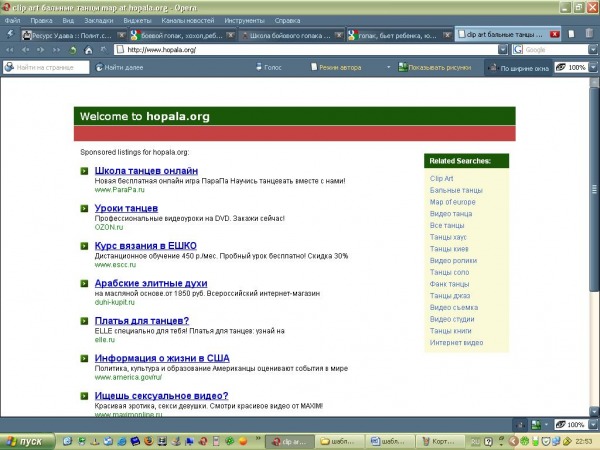
Task: Open the Google search engine dropdown
Action: click(x=520, y=49)
